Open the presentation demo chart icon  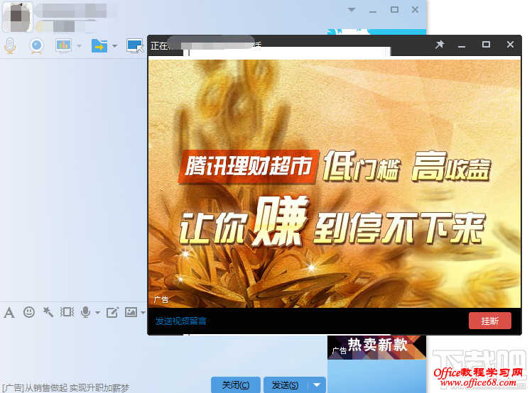63,45
